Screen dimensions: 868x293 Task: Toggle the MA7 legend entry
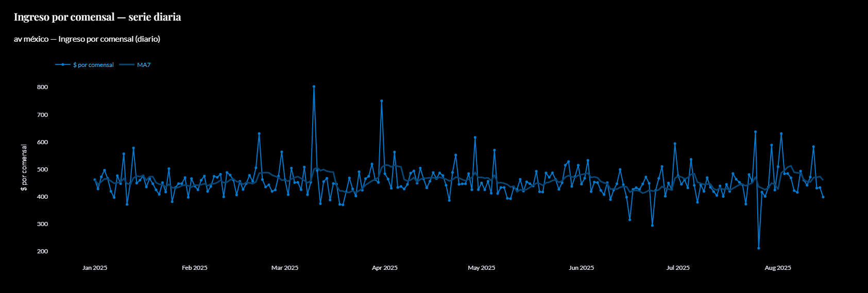pyautogui.click(x=144, y=65)
